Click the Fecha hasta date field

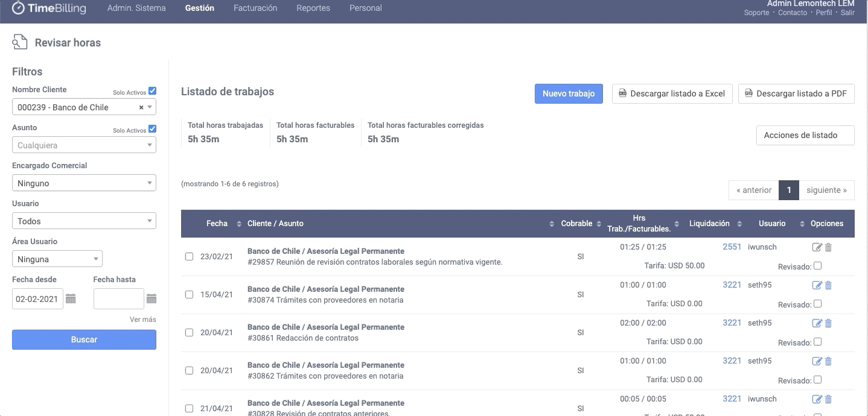119,299
